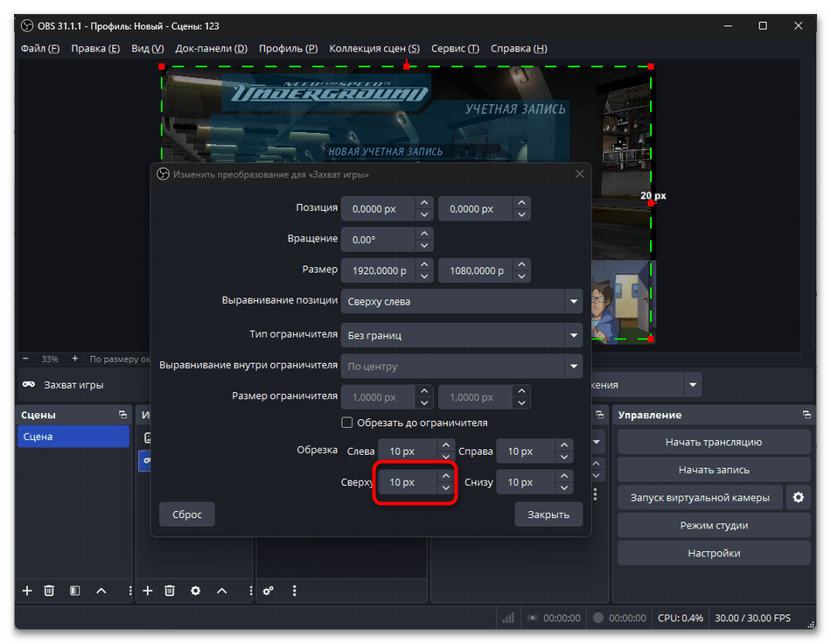
Task: Click the 30.00 / 30.00 FPS status text
Action: (x=752, y=618)
